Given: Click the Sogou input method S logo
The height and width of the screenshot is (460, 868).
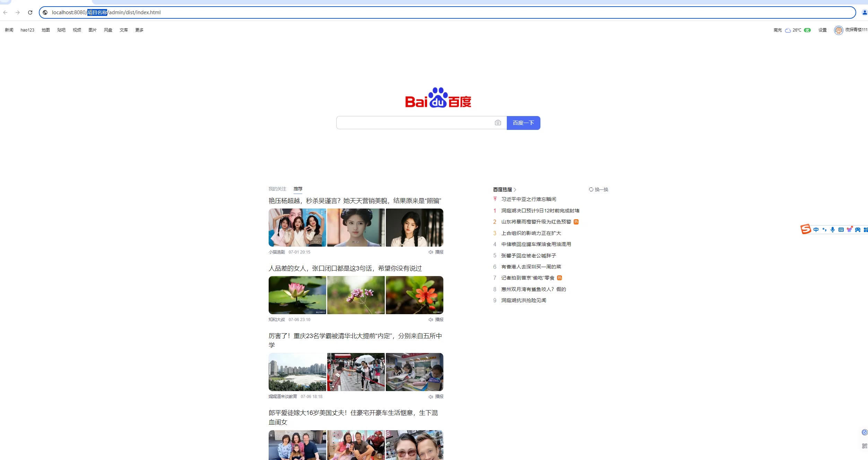Looking at the screenshot, I should 805,229.
